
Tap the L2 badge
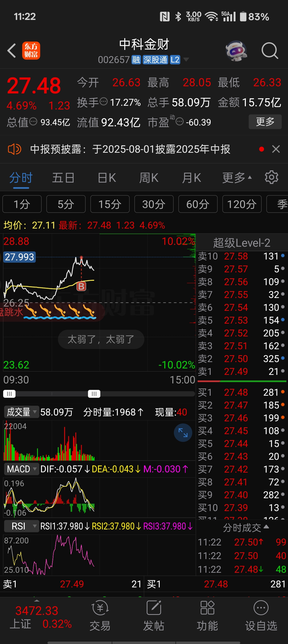click(x=175, y=60)
